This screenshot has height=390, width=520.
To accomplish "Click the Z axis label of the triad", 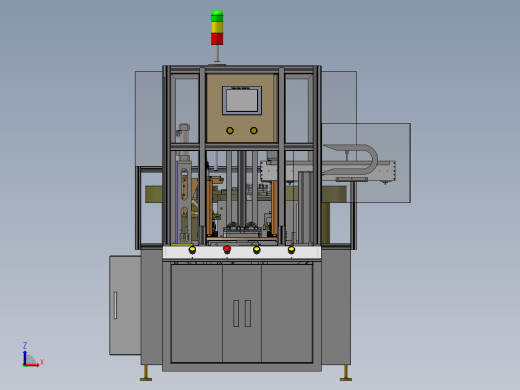I will pos(25,345).
